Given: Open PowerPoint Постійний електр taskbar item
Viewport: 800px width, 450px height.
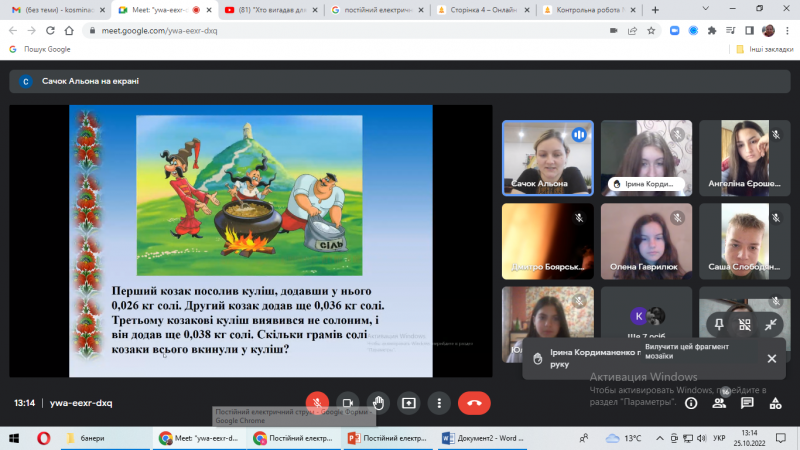Looking at the screenshot, I should coord(387,438).
